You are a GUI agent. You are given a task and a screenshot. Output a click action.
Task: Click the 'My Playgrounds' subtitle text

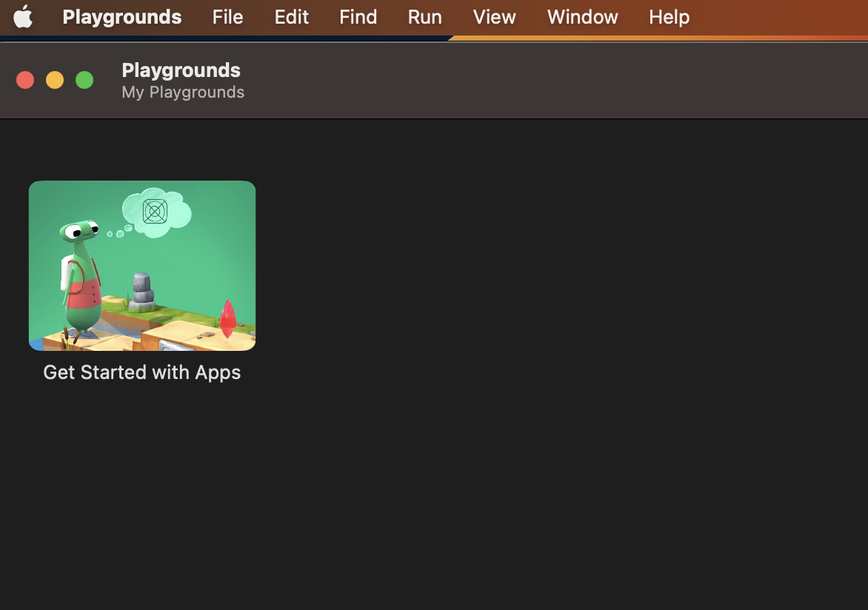pyautogui.click(x=183, y=92)
